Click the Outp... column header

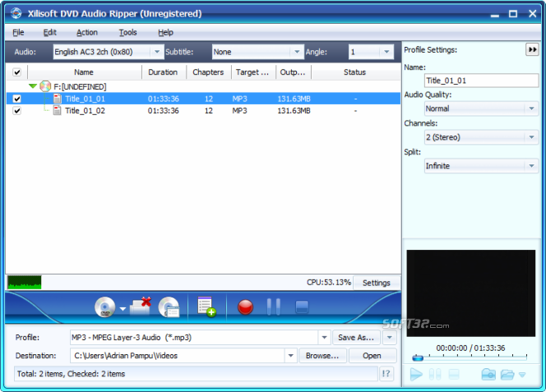[x=293, y=72]
